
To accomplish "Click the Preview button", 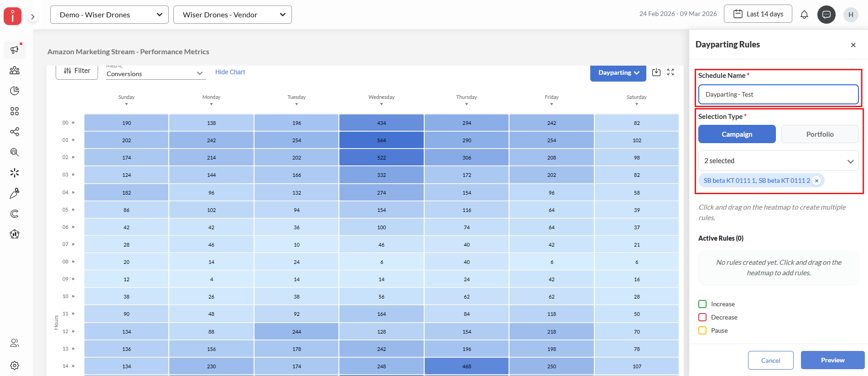I will 832,360.
